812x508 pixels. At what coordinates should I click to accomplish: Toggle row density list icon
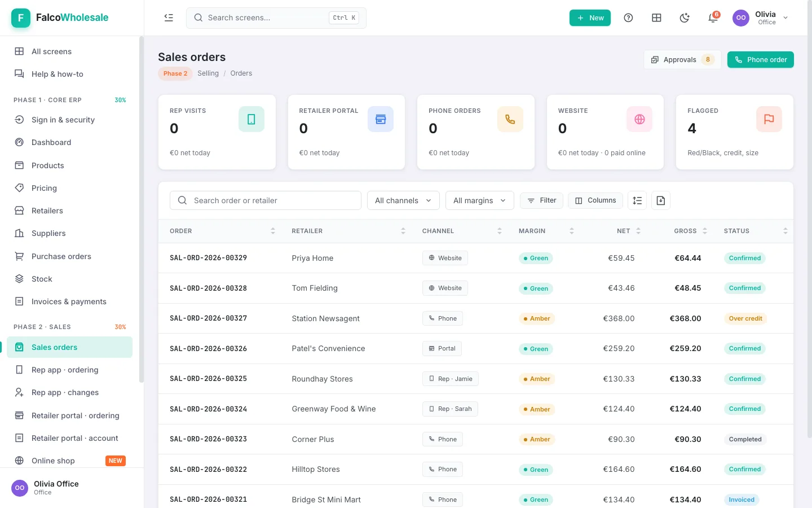[637, 200]
